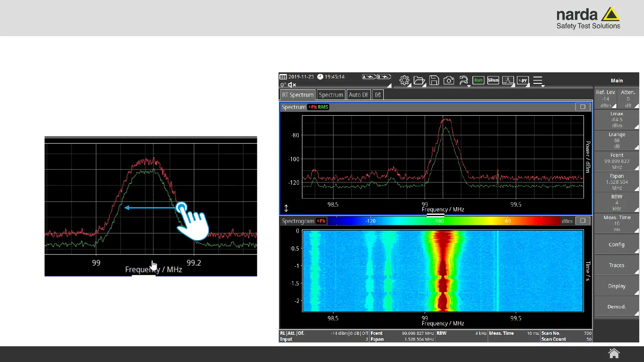Open the Atten. setting
Screen dimensions: 644x362
point(628,99)
